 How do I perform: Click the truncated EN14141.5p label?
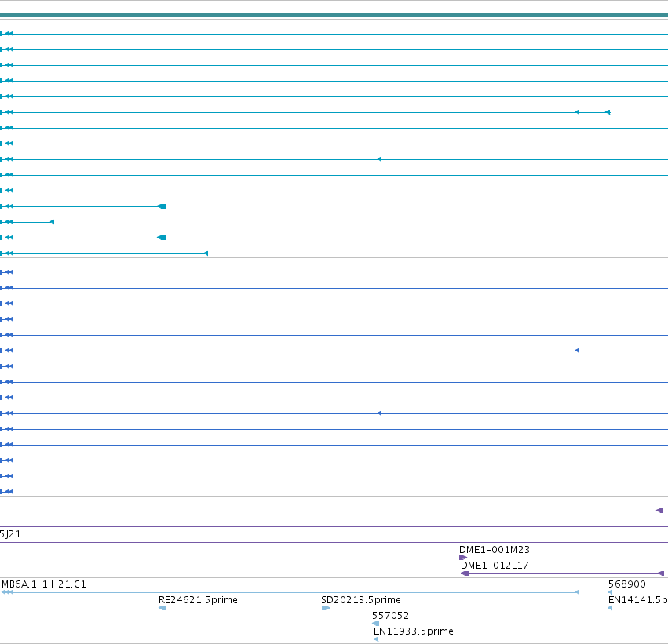tap(637, 600)
